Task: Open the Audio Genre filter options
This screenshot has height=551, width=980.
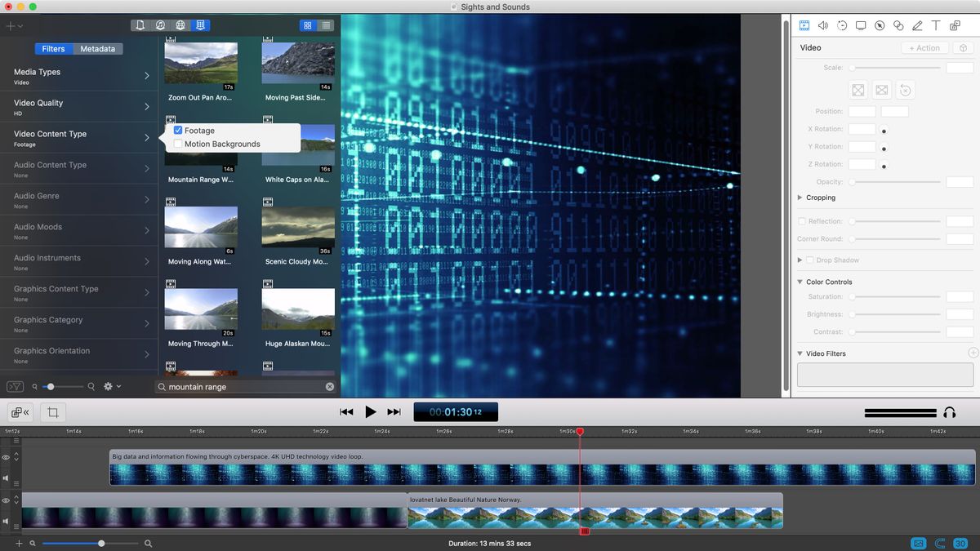Action: [x=79, y=199]
